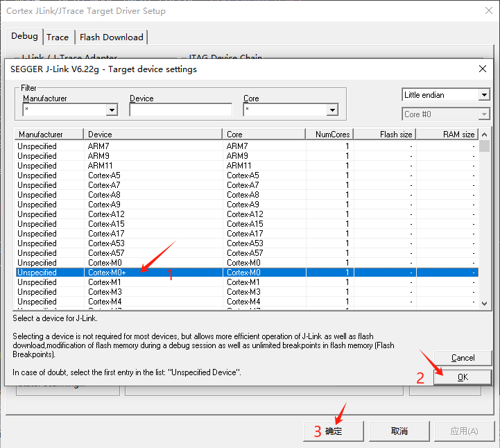
Task: Click the 取消 button
Action: [x=399, y=431]
